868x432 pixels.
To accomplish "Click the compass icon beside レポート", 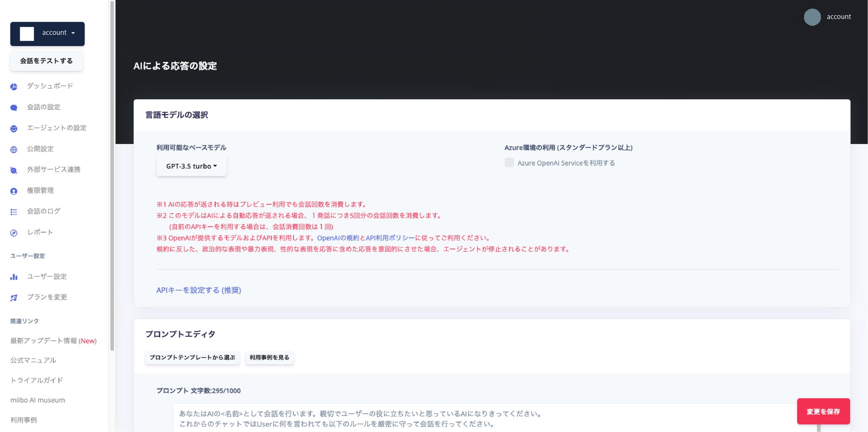I will point(14,233).
